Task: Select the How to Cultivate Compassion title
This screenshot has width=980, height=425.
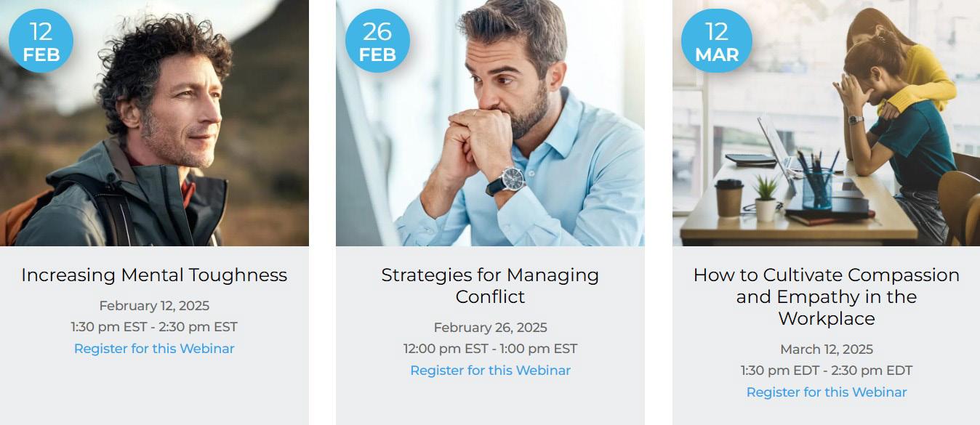Action: coord(826,296)
